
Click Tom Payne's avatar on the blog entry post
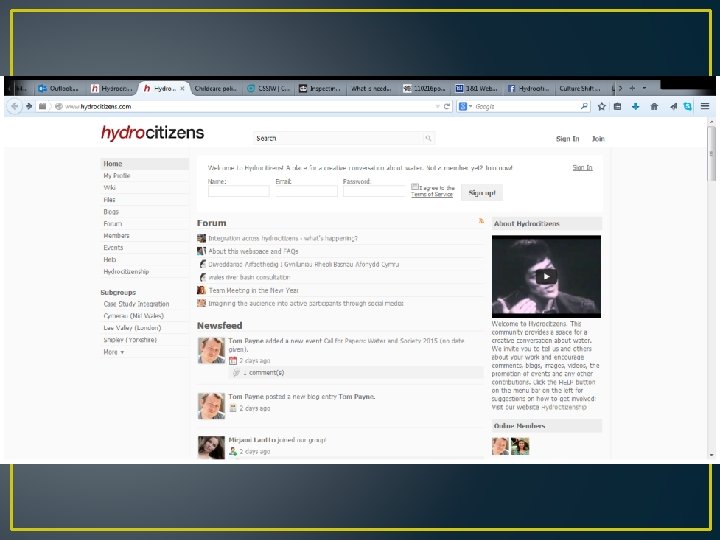point(211,406)
